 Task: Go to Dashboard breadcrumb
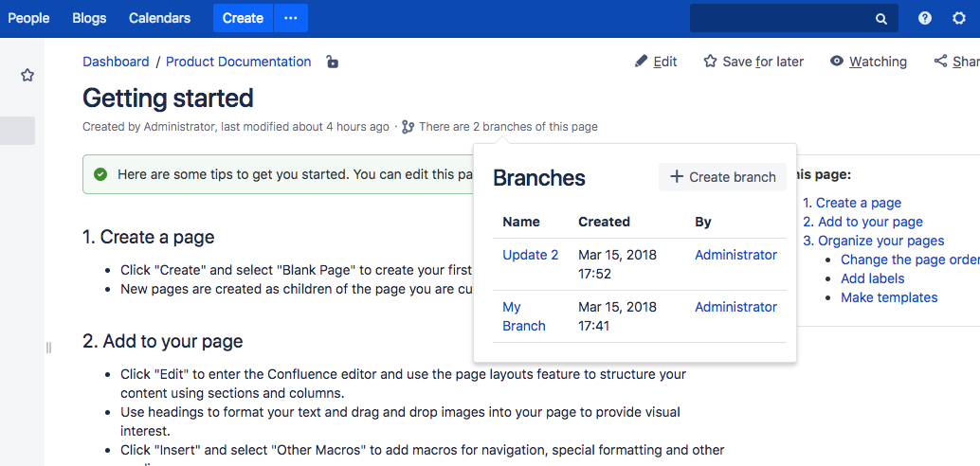pyautogui.click(x=116, y=62)
